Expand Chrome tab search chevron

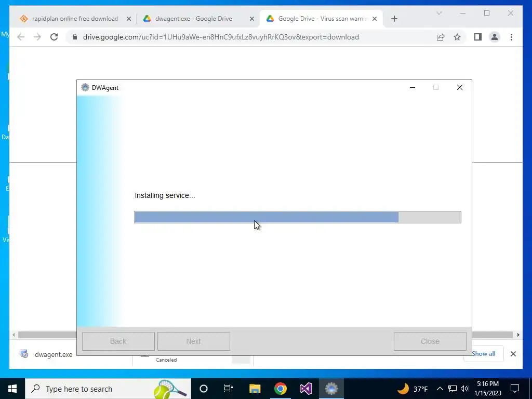pos(438,13)
